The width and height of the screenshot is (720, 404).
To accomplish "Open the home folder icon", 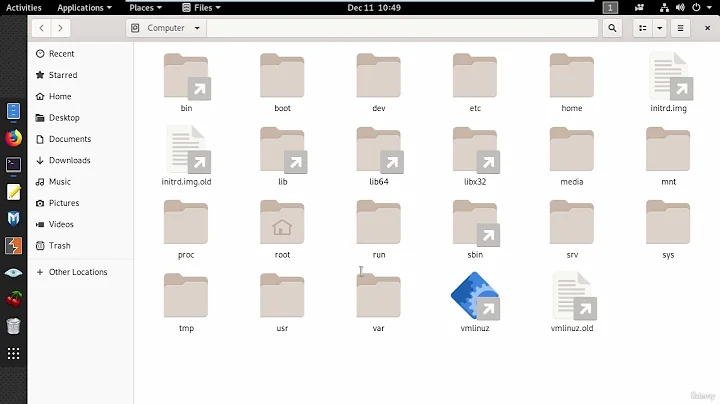I will pyautogui.click(x=572, y=76).
